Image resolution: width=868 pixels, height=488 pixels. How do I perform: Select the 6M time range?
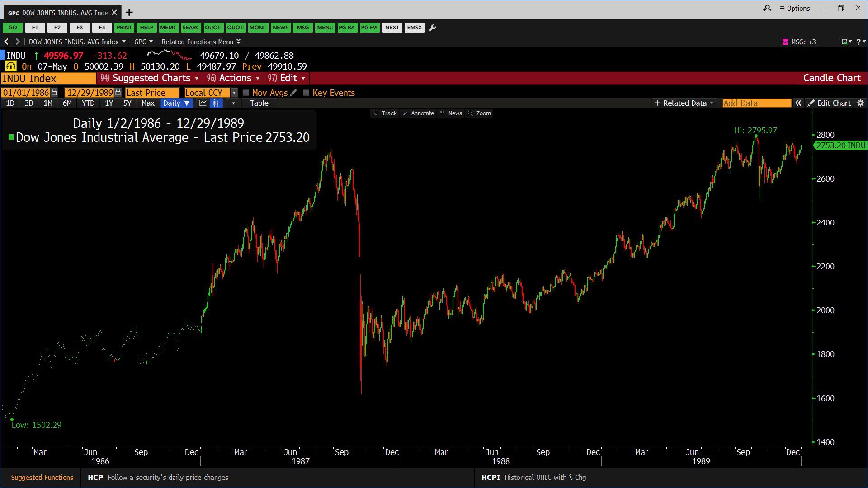[67, 103]
